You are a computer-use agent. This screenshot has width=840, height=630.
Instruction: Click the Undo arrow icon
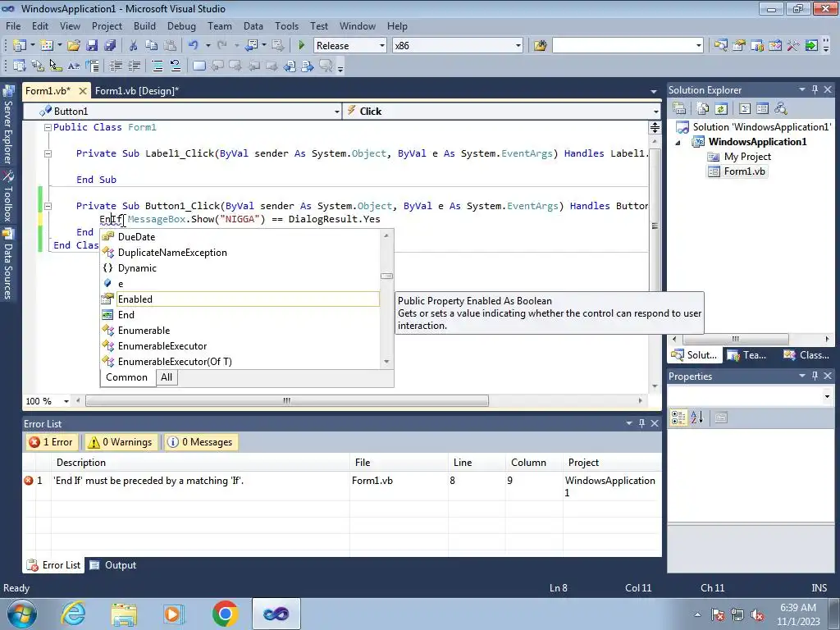[x=194, y=46]
